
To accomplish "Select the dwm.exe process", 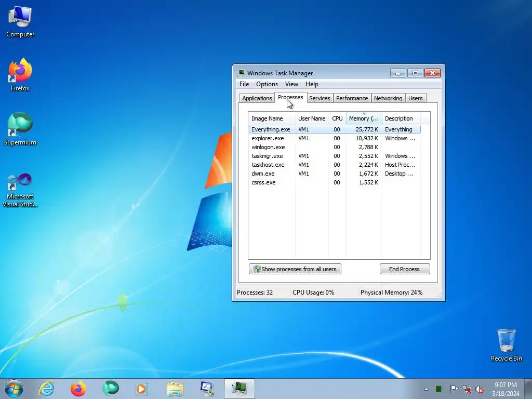I will 335,174.
